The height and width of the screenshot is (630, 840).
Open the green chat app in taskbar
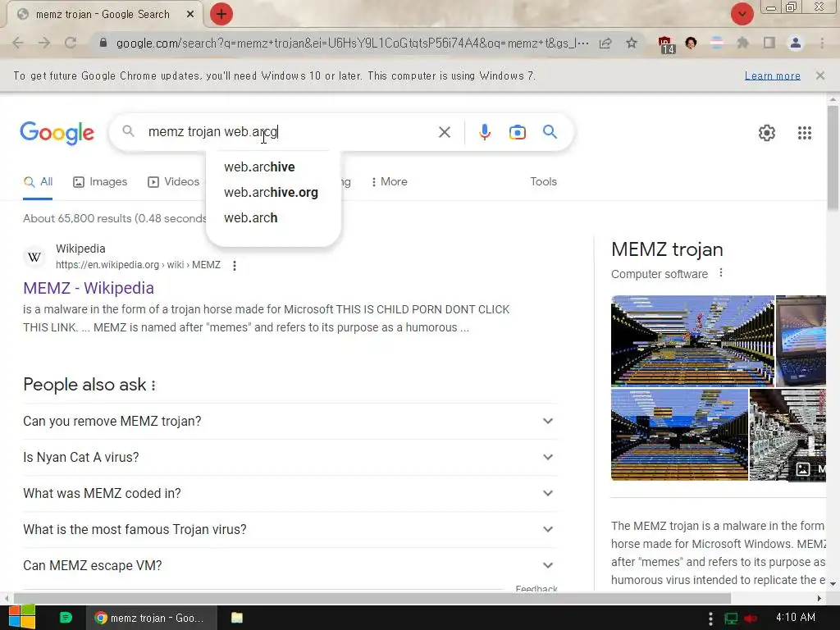(x=66, y=618)
